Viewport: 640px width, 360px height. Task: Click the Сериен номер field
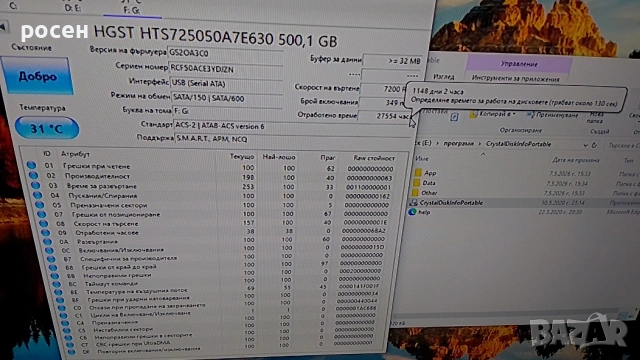[226, 69]
